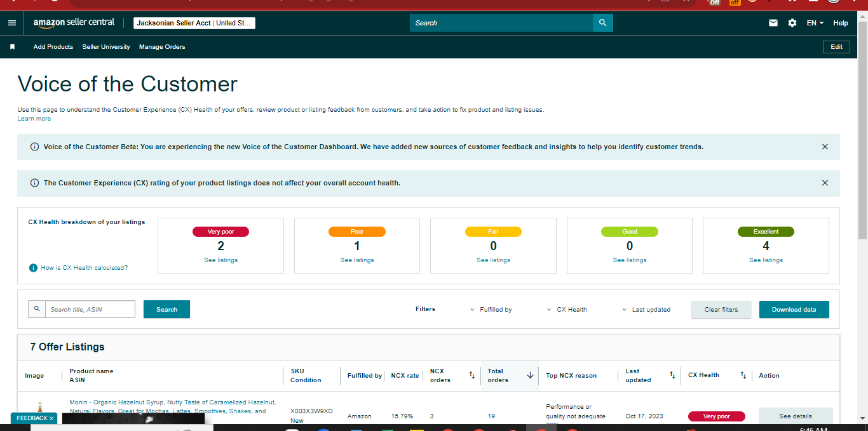
Task: Dismiss the CX rating account health banner
Action: [x=825, y=183]
